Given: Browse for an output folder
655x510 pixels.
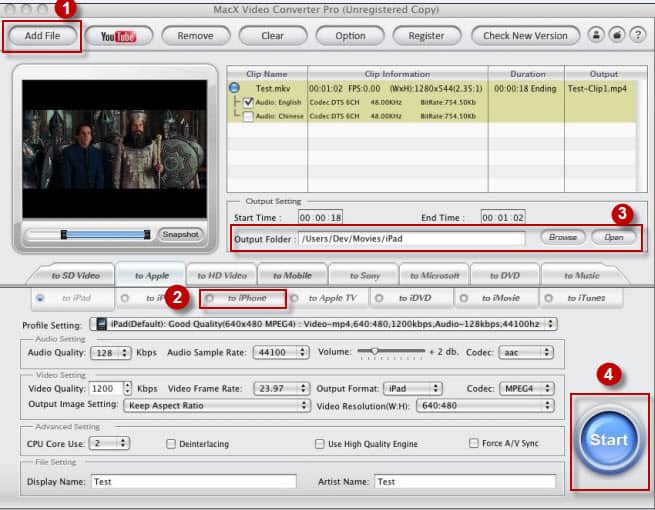Looking at the screenshot, I should (563, 237).
